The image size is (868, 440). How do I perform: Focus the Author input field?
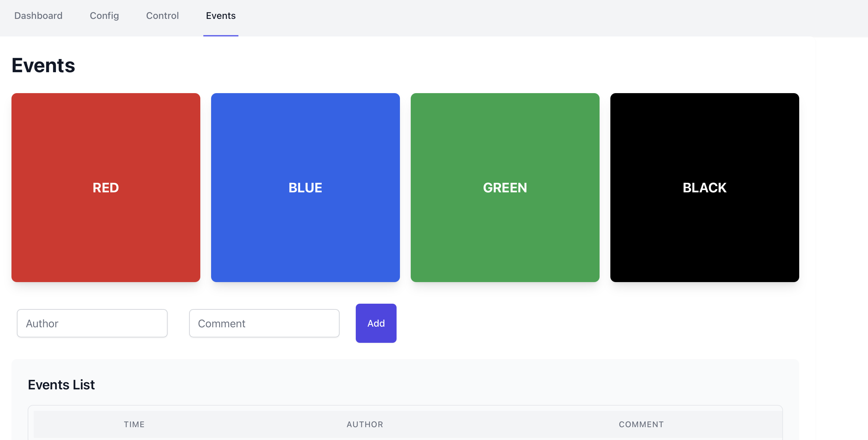92,323
